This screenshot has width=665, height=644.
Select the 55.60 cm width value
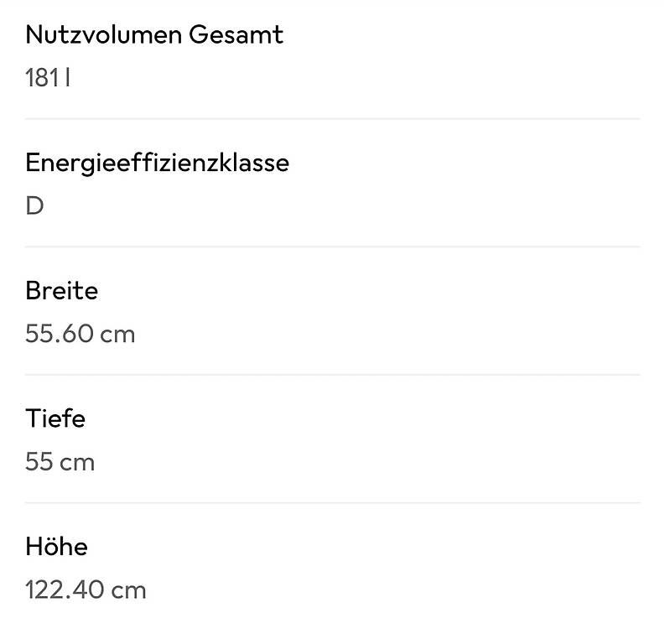coord(81,334)
